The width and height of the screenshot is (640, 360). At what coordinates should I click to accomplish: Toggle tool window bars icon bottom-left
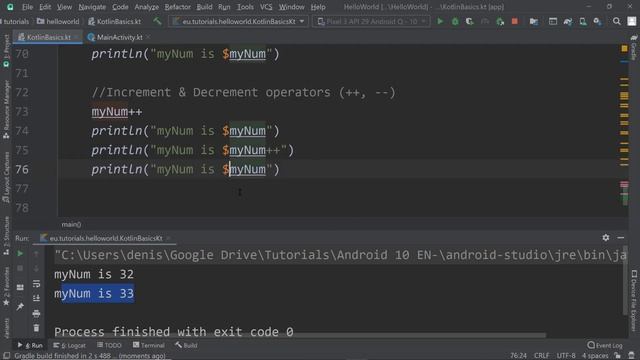tap(6, 356)
